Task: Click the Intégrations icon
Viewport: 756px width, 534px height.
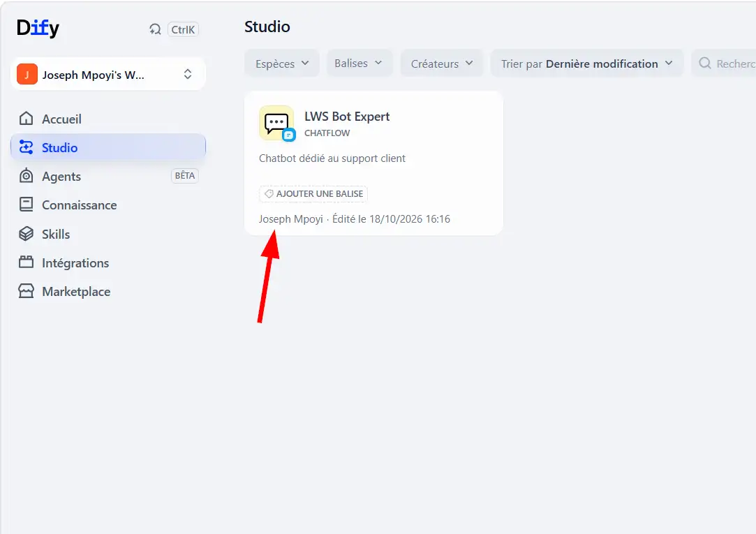Action: point(26,262)
